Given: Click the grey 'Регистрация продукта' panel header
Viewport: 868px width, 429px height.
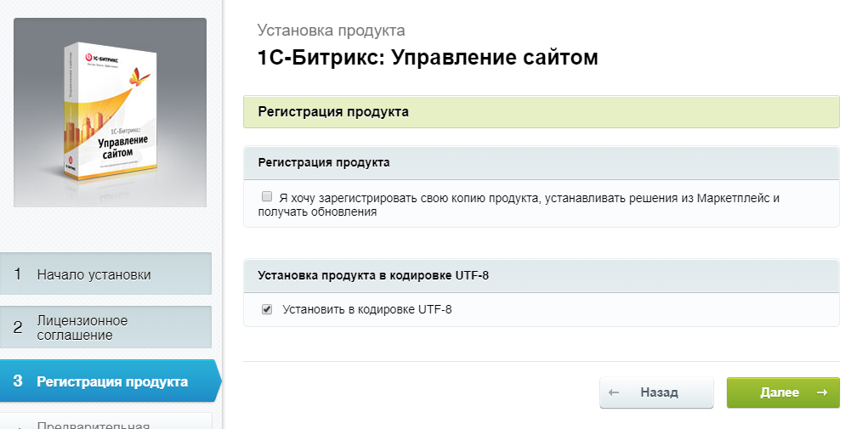Looking at the screenshot, I should pyautogui.click(x=542, y=162).
